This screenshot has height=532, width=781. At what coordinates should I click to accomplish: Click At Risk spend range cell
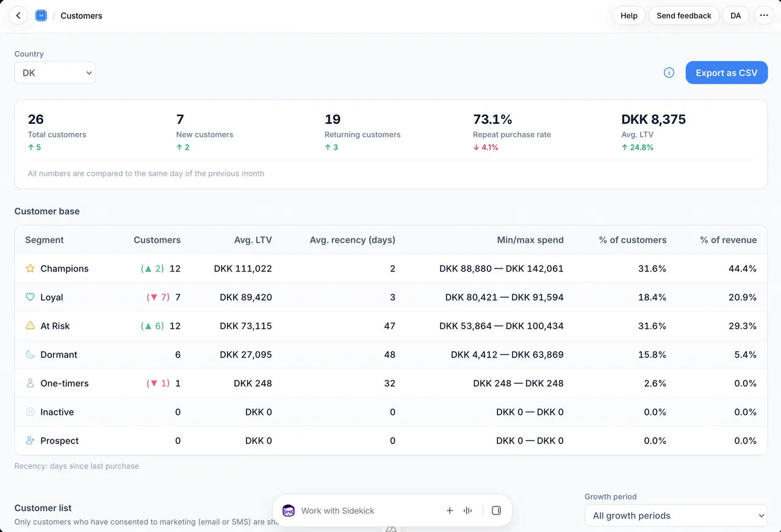point(502,326)
